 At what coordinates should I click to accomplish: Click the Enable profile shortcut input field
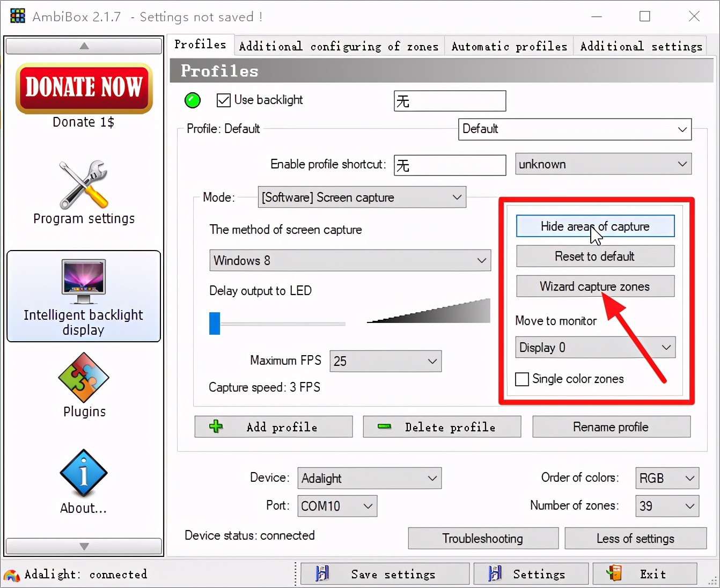point(450,165)
